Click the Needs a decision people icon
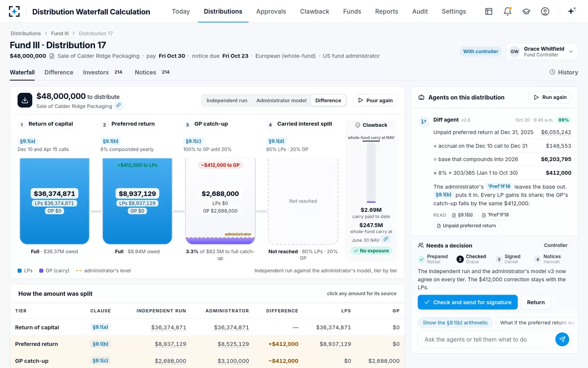This screenshot has height=368, width=588. point(421,245)
